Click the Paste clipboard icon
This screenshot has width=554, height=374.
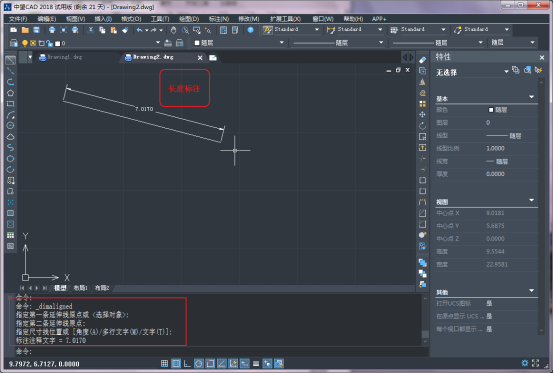tap(113, 30)
